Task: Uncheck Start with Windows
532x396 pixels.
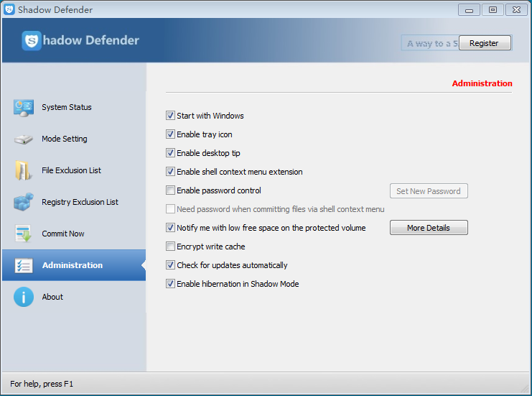Action: (x=170, y=116)
